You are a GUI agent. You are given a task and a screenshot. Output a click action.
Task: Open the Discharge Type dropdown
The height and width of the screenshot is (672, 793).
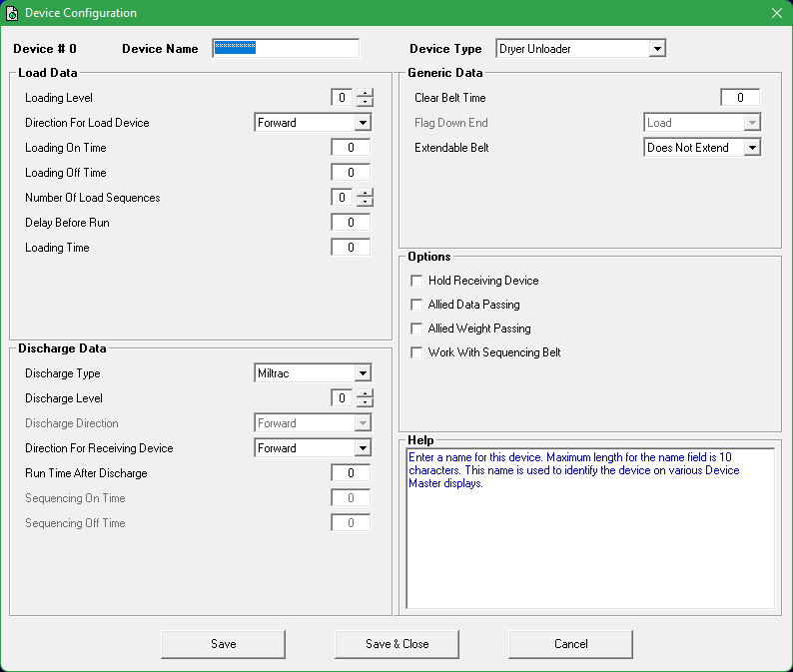[x=363, y=373]
